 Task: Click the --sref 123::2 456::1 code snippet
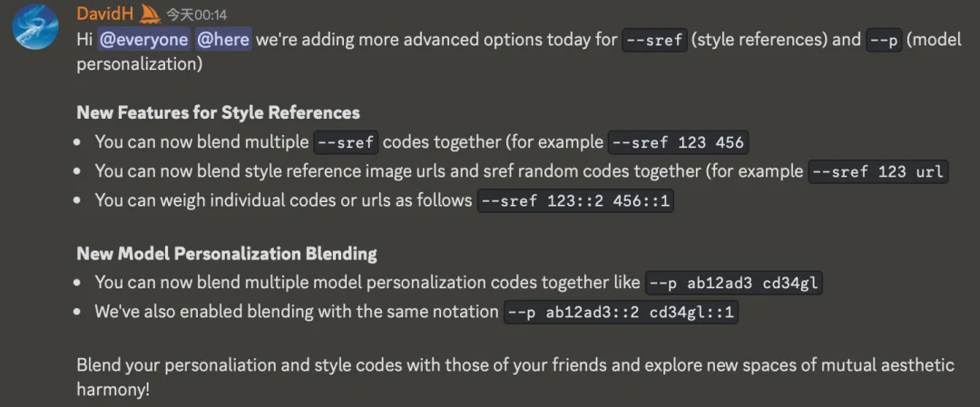(575, 201)
